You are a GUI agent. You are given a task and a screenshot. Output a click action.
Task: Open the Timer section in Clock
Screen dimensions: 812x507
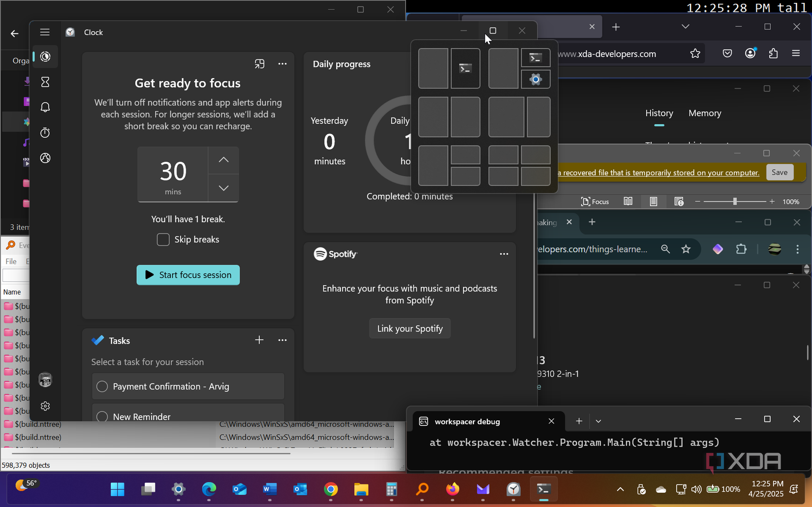click(x=45, y=82)
